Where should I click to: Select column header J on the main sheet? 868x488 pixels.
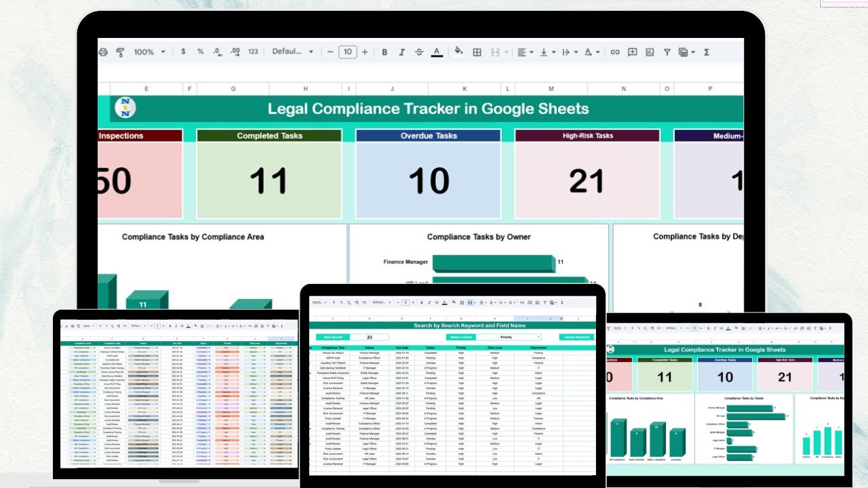393,89
